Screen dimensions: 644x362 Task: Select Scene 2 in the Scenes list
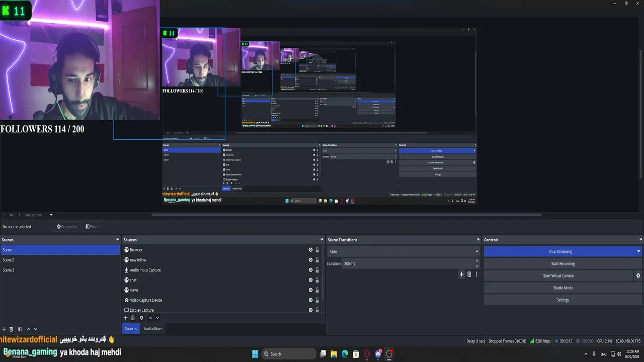60,260
